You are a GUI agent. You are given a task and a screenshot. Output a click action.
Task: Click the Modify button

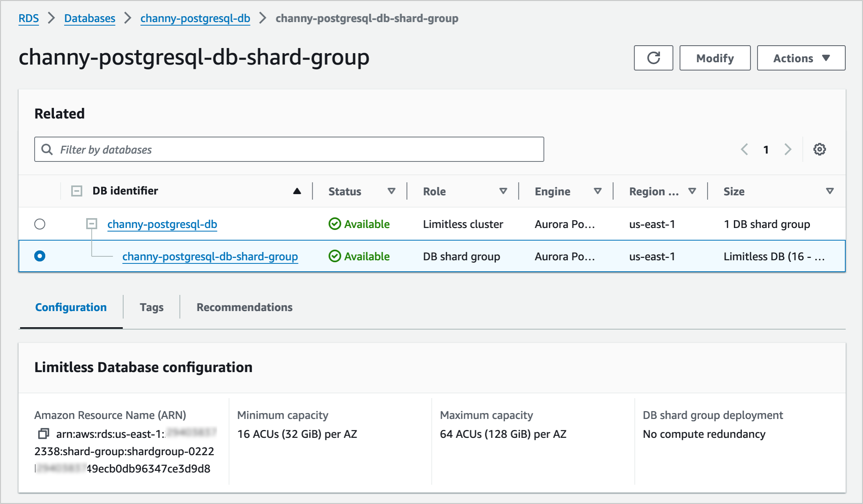(x=715, y=58)
